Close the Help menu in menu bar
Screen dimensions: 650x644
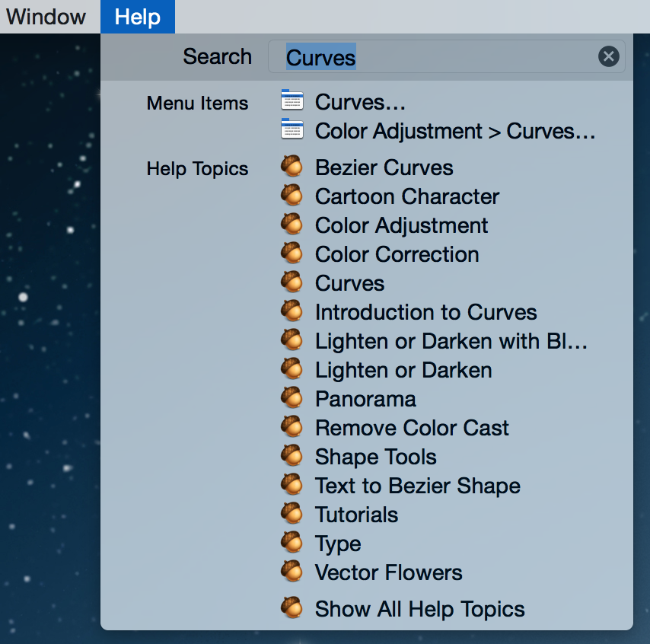tap(138, 17)
